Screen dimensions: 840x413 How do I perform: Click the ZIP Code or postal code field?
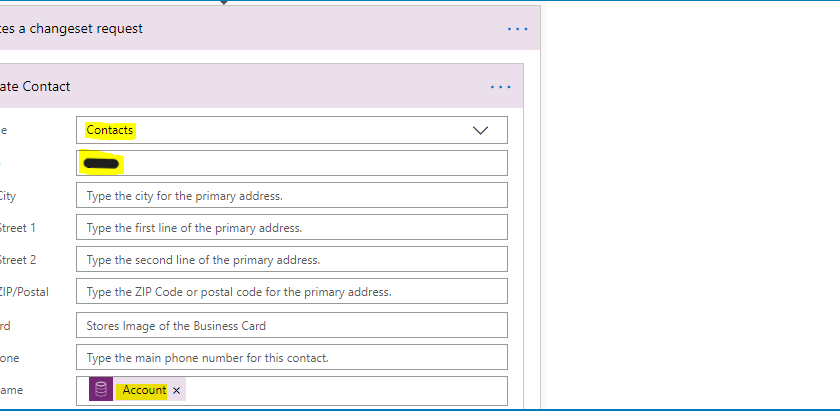tap(291, 292)
